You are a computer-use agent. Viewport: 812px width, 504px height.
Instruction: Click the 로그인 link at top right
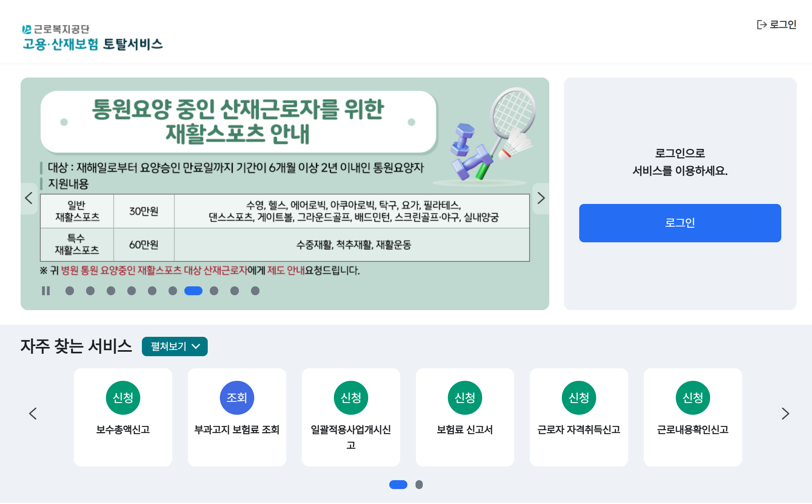(782, 25)
